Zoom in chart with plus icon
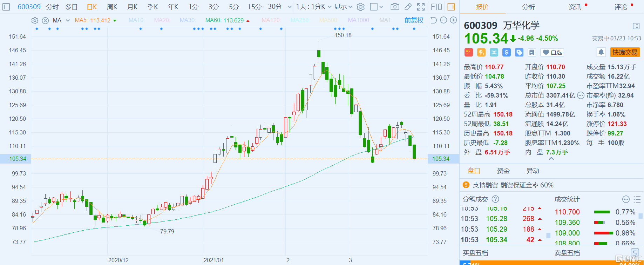 453,20
